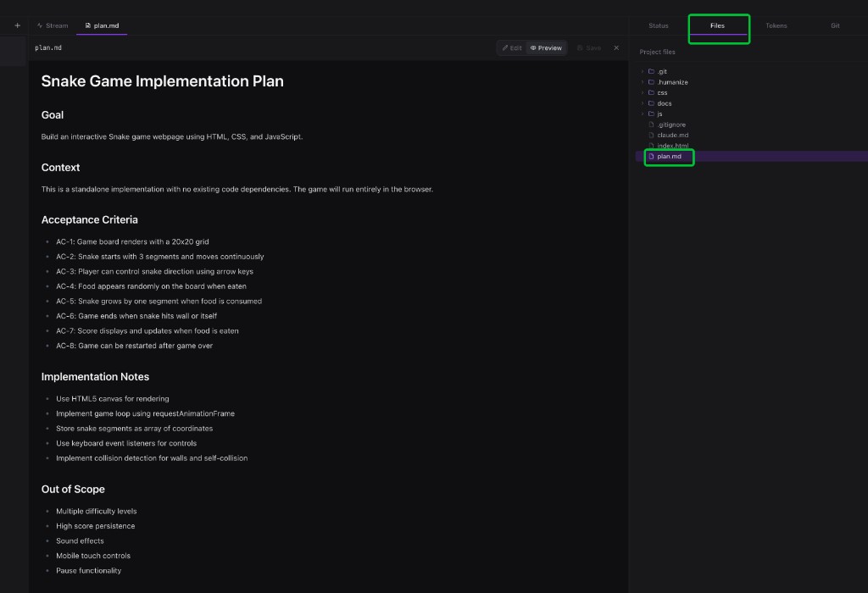Click the folder icon beside css
Image resolution: width=868 pixels, height=593 pixels.
[x=652, y=92]
